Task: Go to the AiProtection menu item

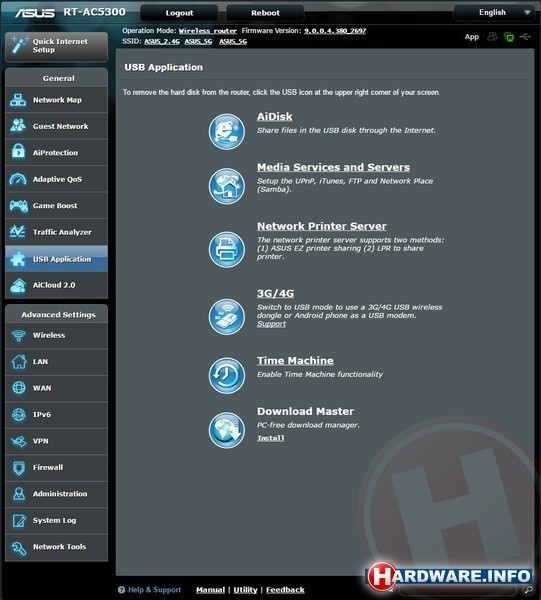Action: [x=57, y=152]
